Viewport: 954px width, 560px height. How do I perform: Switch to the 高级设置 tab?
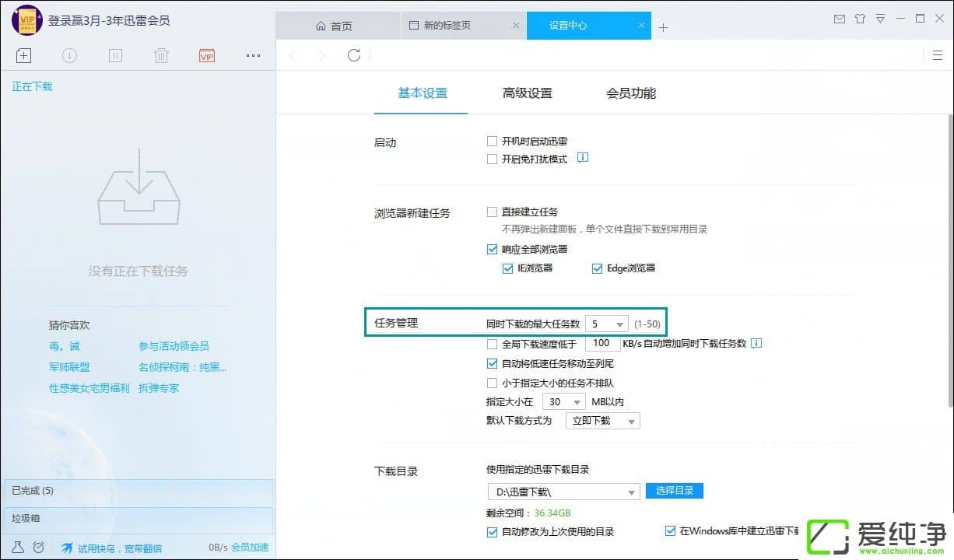(527, 93)
